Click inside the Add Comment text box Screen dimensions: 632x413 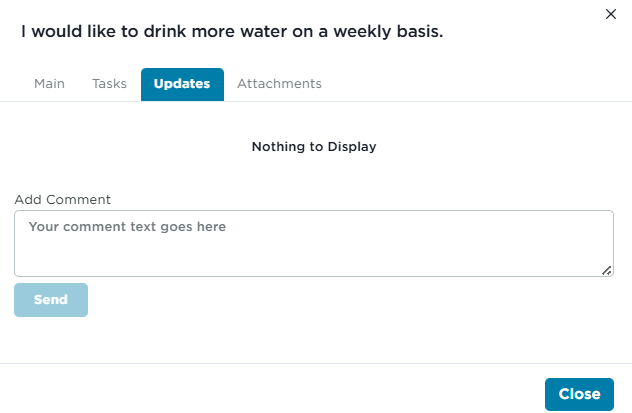[x=313, y=243]
